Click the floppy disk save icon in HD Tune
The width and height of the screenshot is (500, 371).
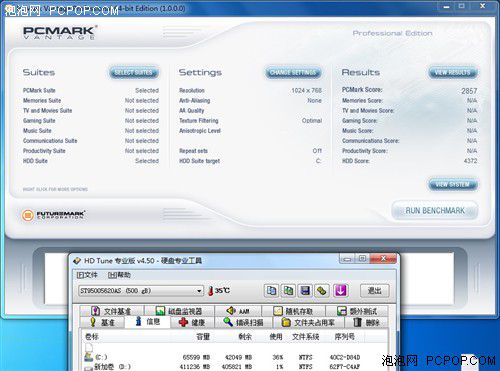[x=305, y=291]
